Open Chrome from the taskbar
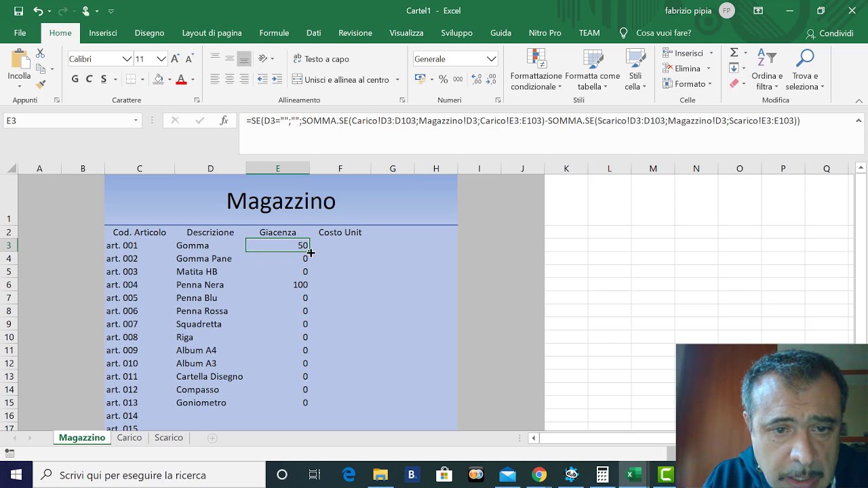This screenshot has height=488, width=868. (539, 474)
